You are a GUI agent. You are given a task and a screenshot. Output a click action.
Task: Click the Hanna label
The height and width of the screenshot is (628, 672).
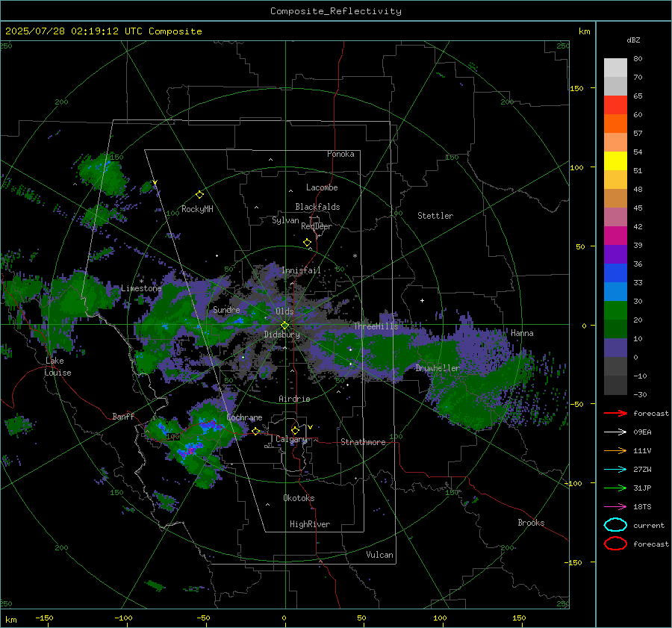[522, 333]
